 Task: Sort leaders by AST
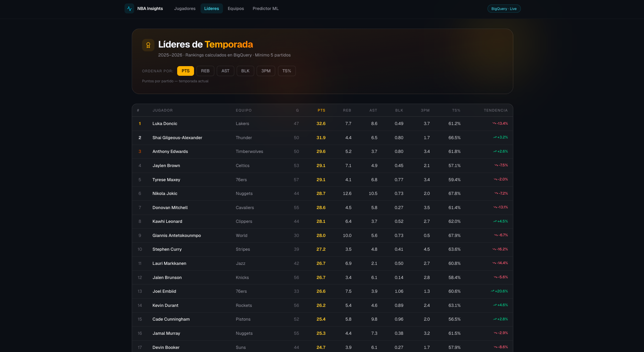click(225, 71)
